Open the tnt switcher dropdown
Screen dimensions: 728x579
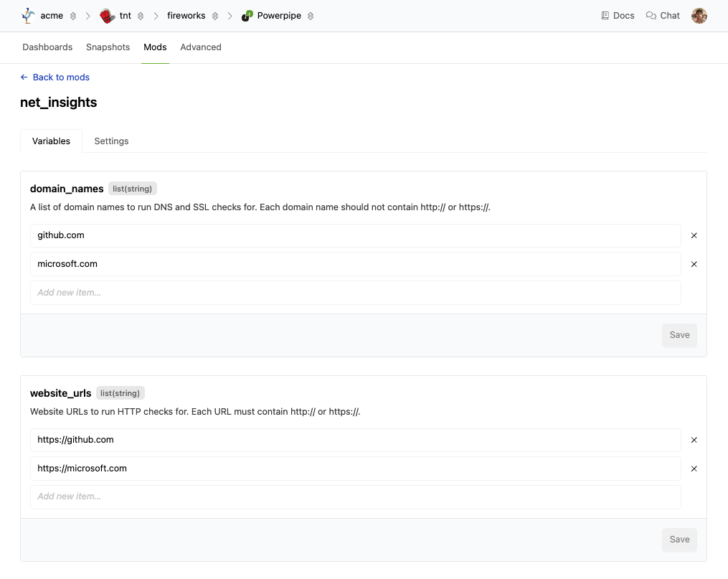click(x=141, y=16)
